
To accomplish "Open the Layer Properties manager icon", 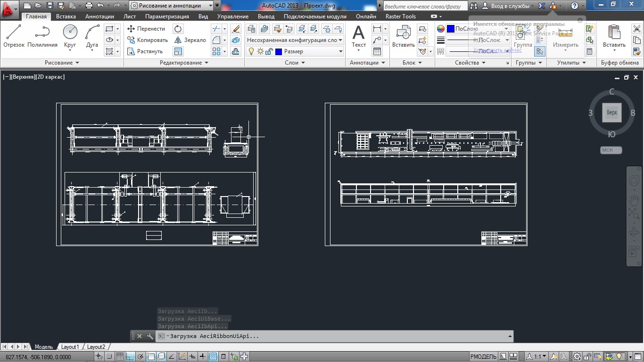I will tap(252, 29).
